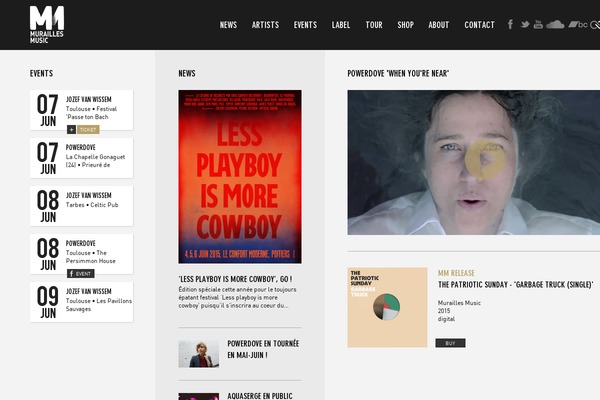600x400 pixels.
Task: Open the 08 Jun Jozef van Wissem Tarbes event
Action: [x=82, y=206]
